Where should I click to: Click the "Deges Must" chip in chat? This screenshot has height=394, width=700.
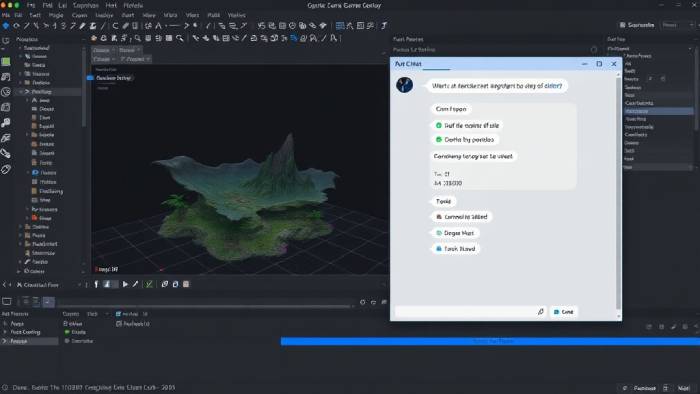[x=454, y=233]
